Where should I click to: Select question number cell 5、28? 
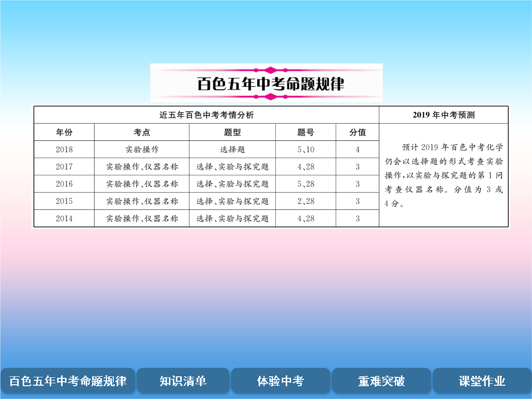coord(306,184)
